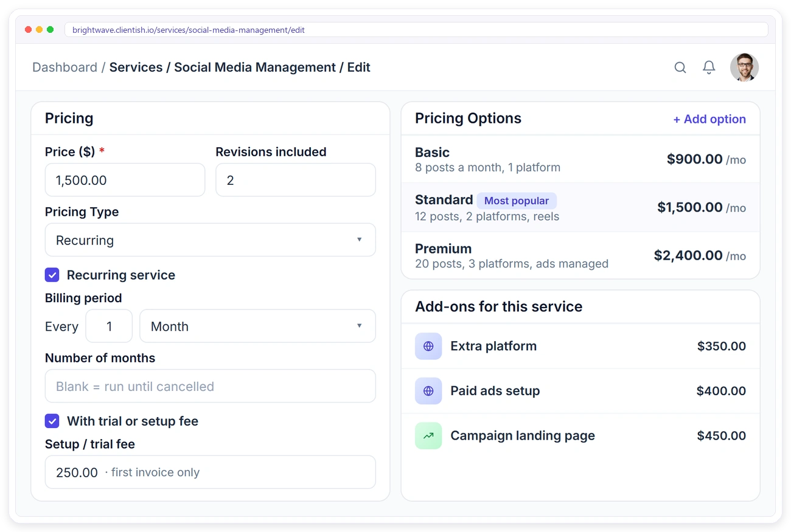The width and height of the screenshot is (791, 532).
Task: Go to Social Media Management breadcrumb
Action: tap(255, 67)
